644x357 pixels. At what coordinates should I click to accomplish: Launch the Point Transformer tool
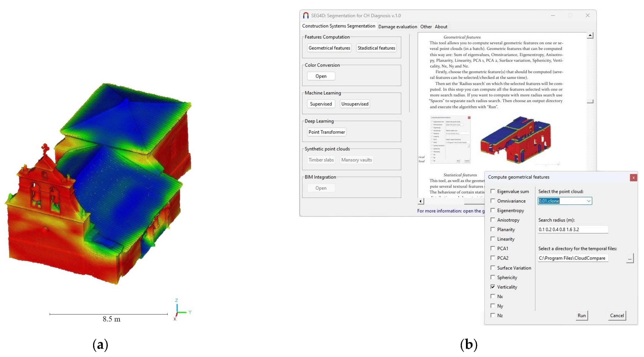click(x=326, y=132)
